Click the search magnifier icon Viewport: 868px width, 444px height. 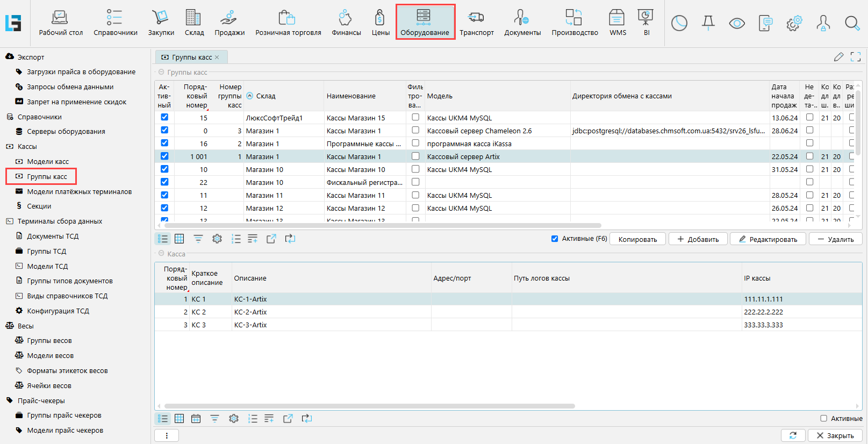tap(852, 23)
